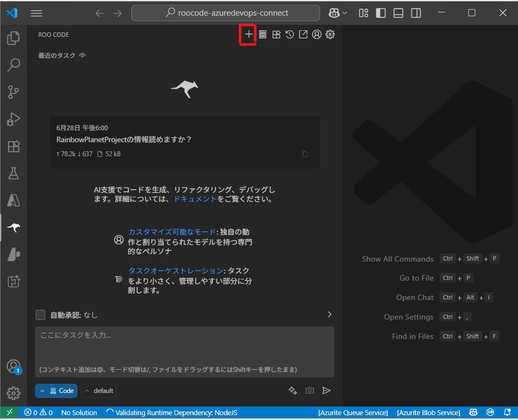The image size is (518, 420).
Task: Click the roocode-azuredevops-connect command center search
Action: tap(225, 13)
